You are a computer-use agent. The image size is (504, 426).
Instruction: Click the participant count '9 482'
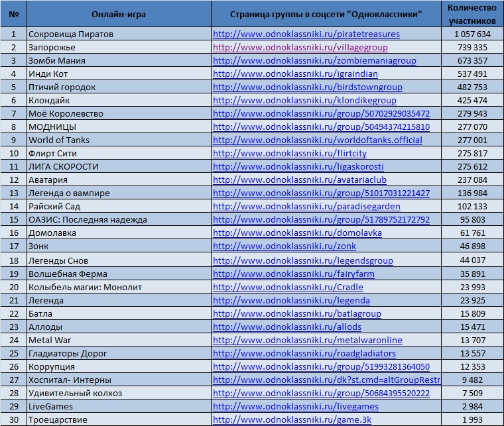click(x=472, y=380)
